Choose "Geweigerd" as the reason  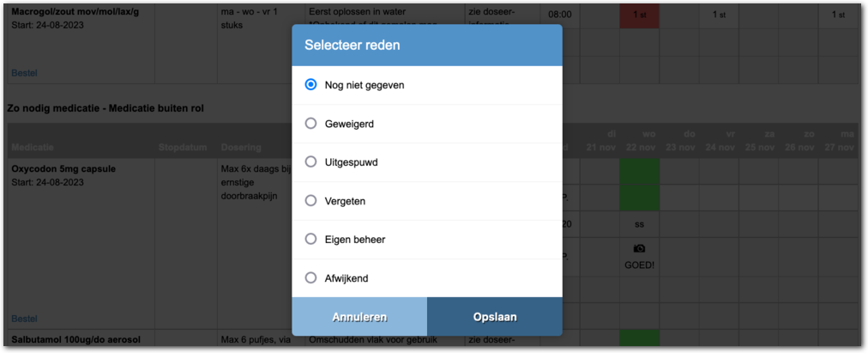click(311, 124)
